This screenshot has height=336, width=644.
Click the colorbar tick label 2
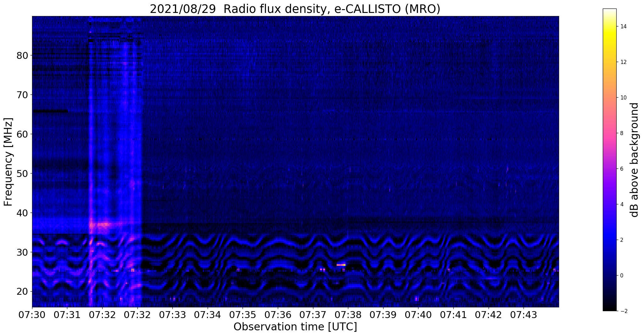(621, 240)
